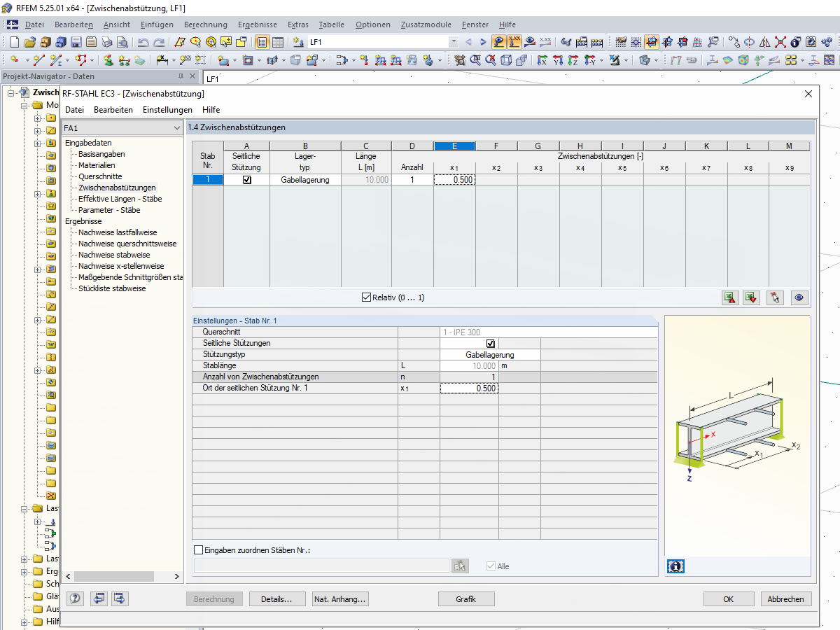The image size is (840, 630).
Task: Open the FA1 design case dropdown
Action: 176,128
